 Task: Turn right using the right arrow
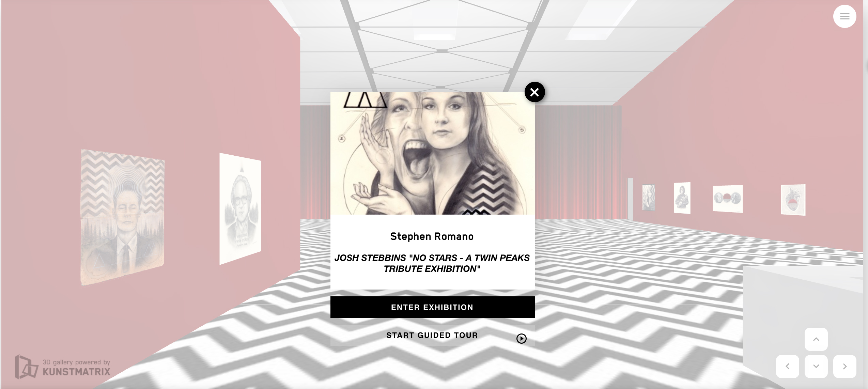[x=844, y=367]
